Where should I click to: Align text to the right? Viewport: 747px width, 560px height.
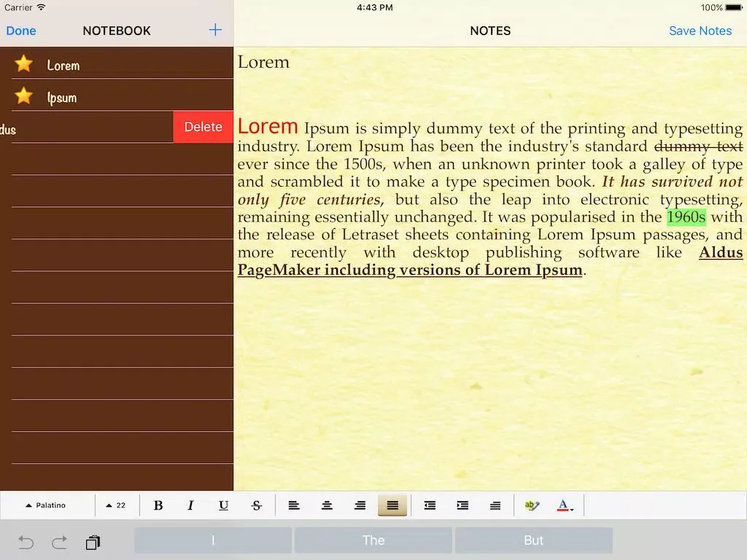coord(360,505)
